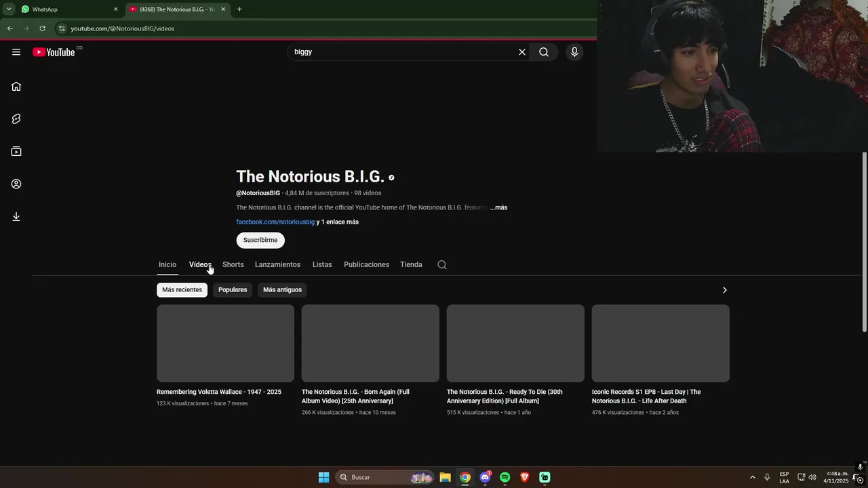Open network status icon in system tray
Screen dimensions: 868x488
coord(801,477)
